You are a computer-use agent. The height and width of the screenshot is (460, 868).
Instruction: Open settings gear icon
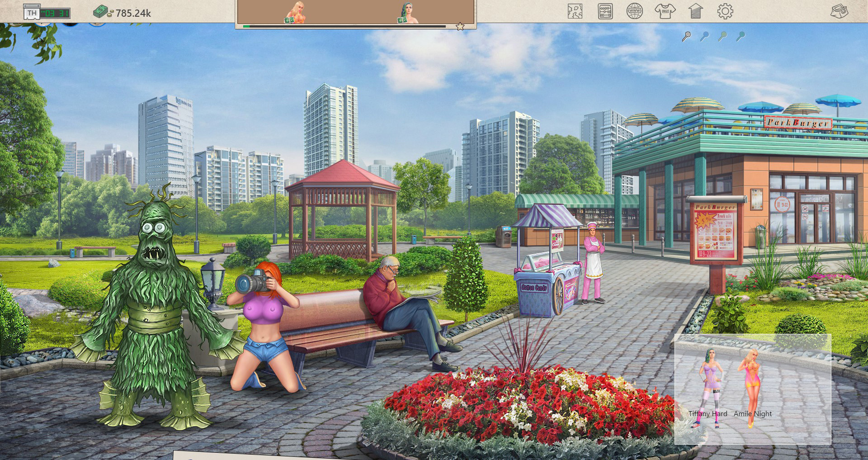[725, 11]
